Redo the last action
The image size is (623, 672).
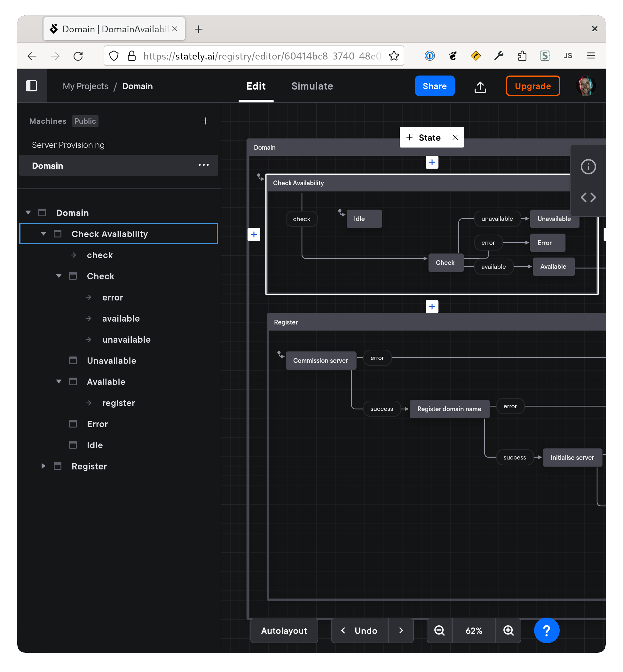point(401,630)
